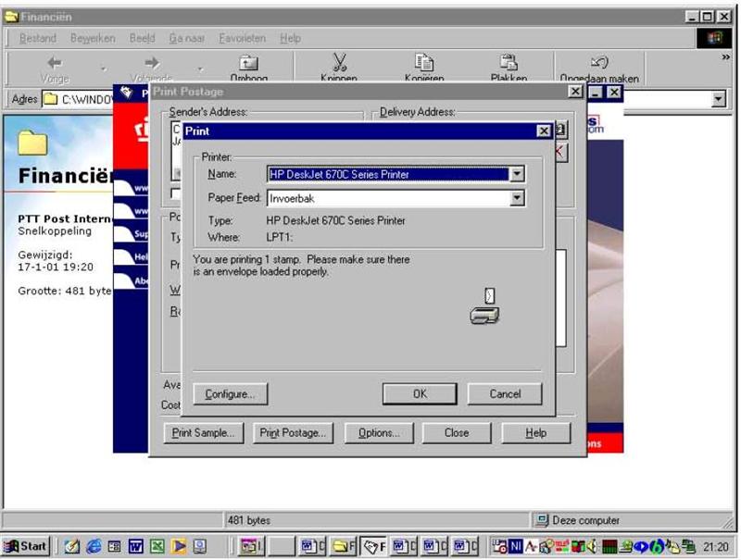Open the history arrow next to Vorige
The image size is (741, 560).
(103, 68)
